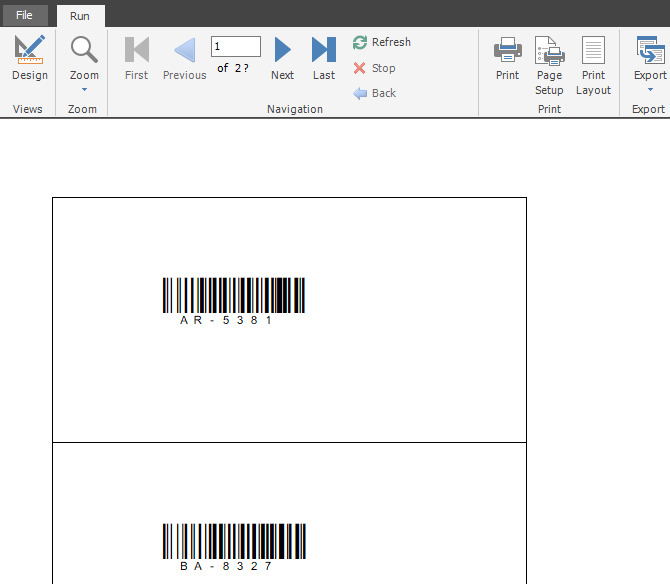Click the current page number field
The height and width of the screenshot is (584, 670).
pyautogui.click(x=236, y=46)
